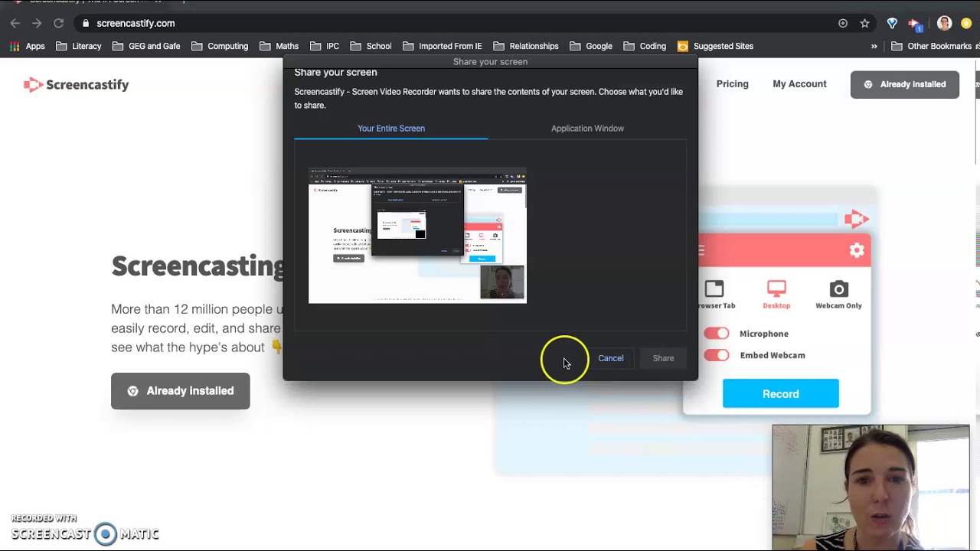Select the entire screen preview thumbnail
Screen dimensions: 980x551
pyautogui.click(x=417, y=235)
